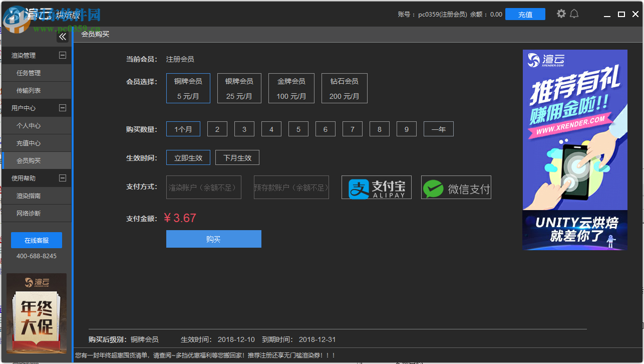
Task: Open the 推荐有礼 promotional banner
Action: click(575, 129)
